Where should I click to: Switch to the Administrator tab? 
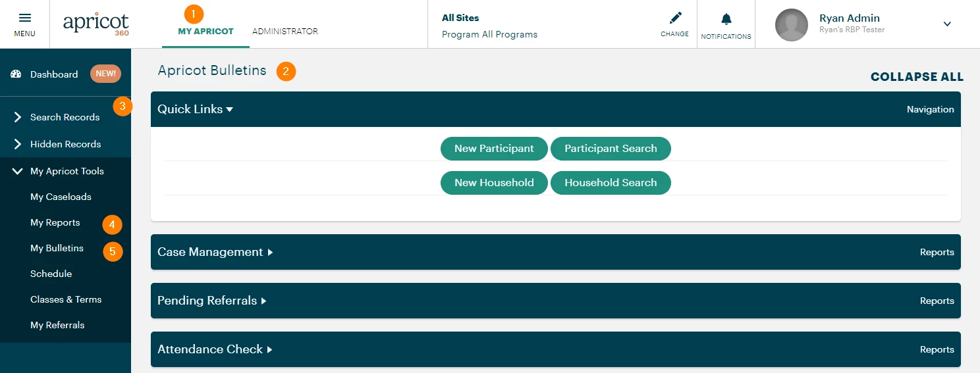(285, 32)
